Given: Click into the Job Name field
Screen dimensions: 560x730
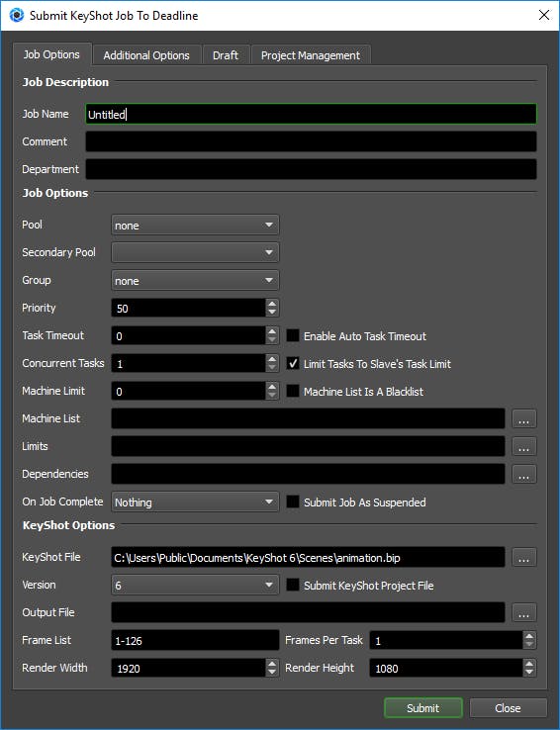Looking at the screenshot, I should point(311,114).
